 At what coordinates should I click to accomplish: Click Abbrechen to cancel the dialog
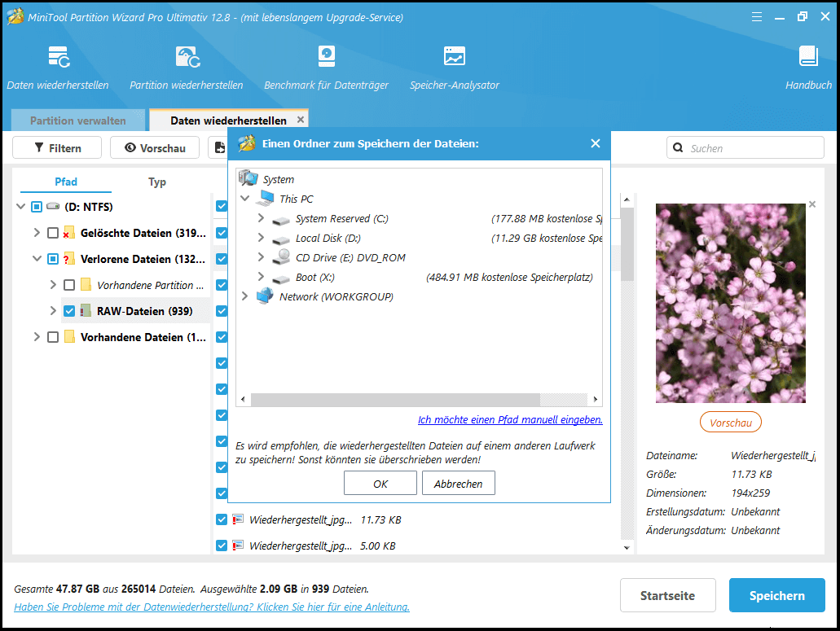[x=458, y=484]
